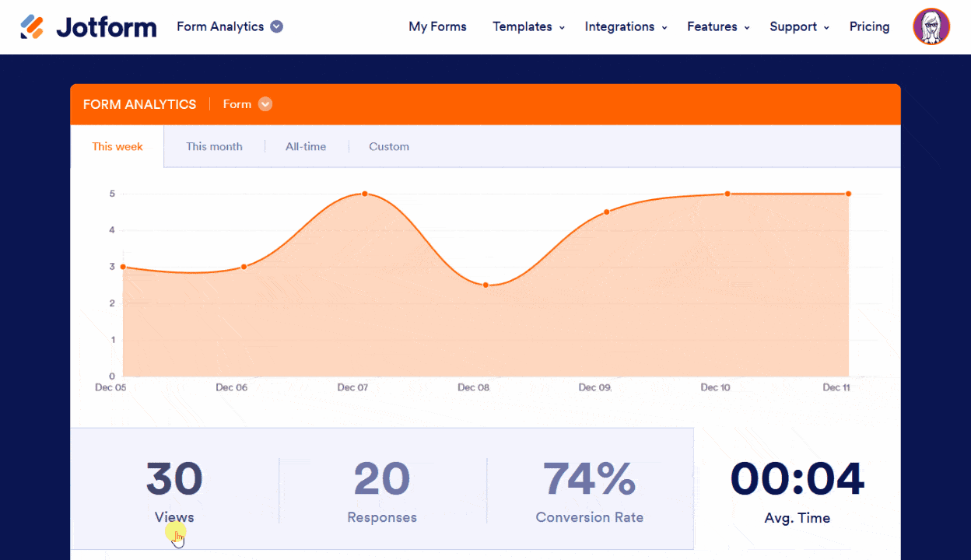
Task: Expand the Features menu
Action: (x=718, y=26)
